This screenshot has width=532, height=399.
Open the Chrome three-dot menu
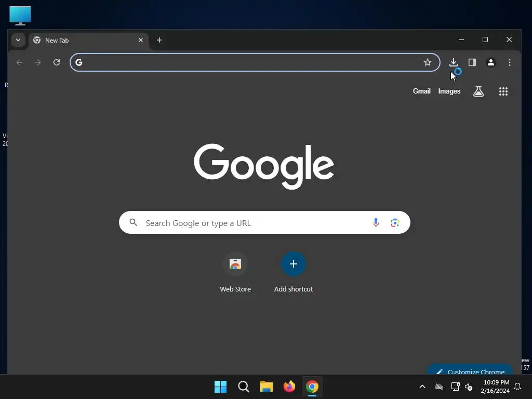[509, 62]
